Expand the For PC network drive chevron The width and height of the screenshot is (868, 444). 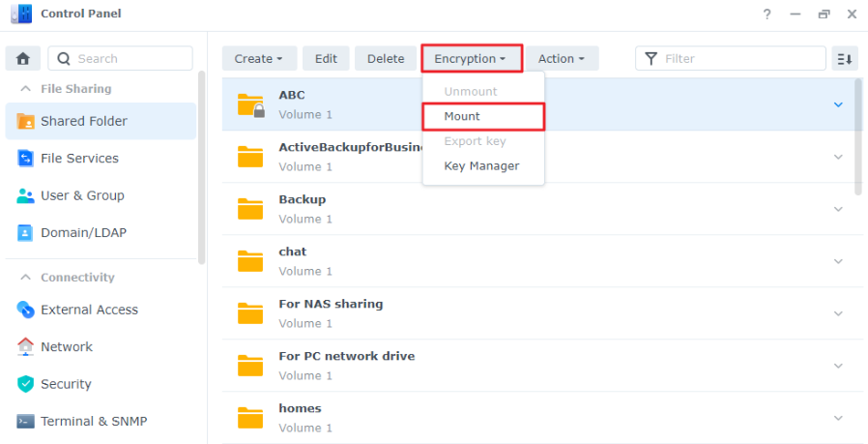tap(838, 366)
